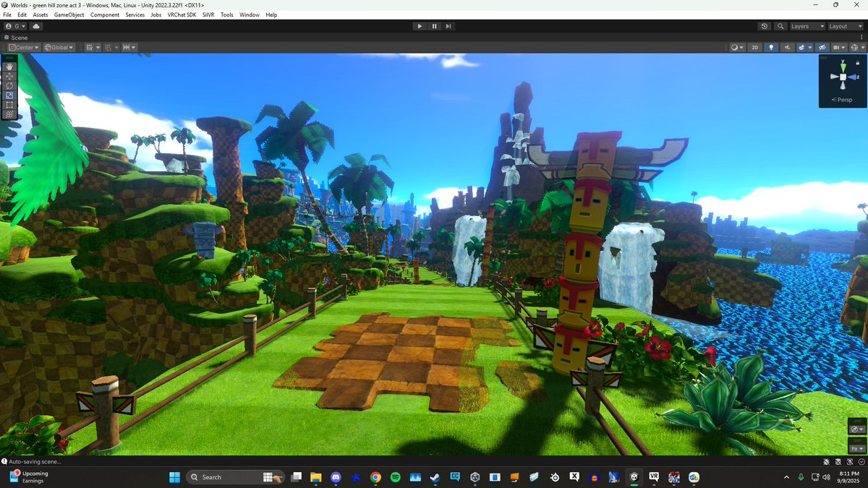The height and width of the screenshot is (488, 868).
Task: Toggle scene gizmos display
Action: pyautogui.click(x=854, y=47)
